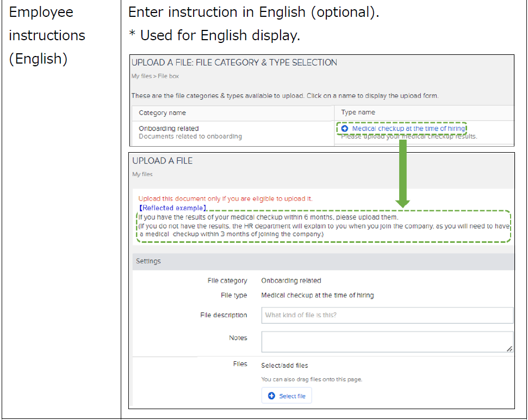Go to My files breadcrumb in type selection
The height and width of the screenshot is (420, 528).
click(142, 77)
